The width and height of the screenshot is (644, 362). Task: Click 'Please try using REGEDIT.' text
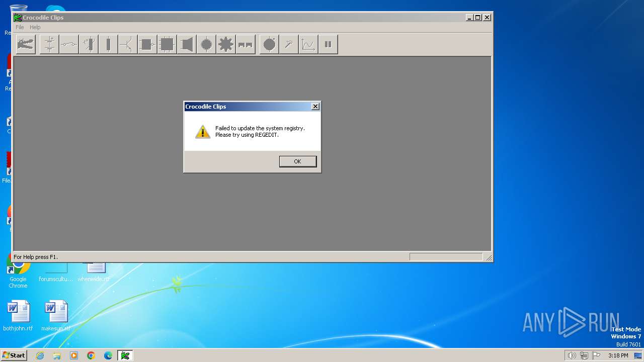click(x=247, y=135)
